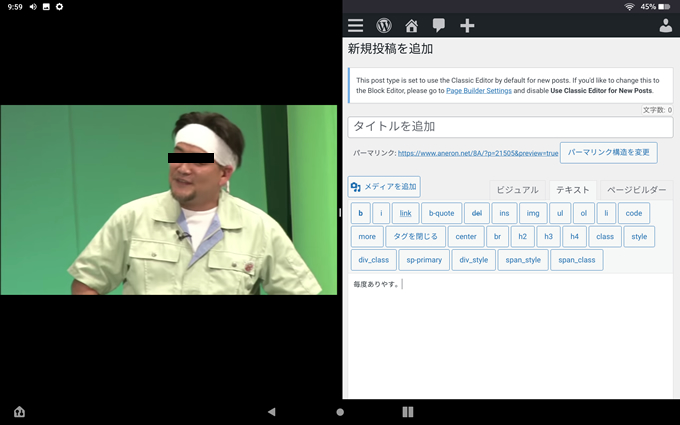Click the code quicktag button
Image resolution: width=680 pixels, height=425 pixels.
[634, 213]
